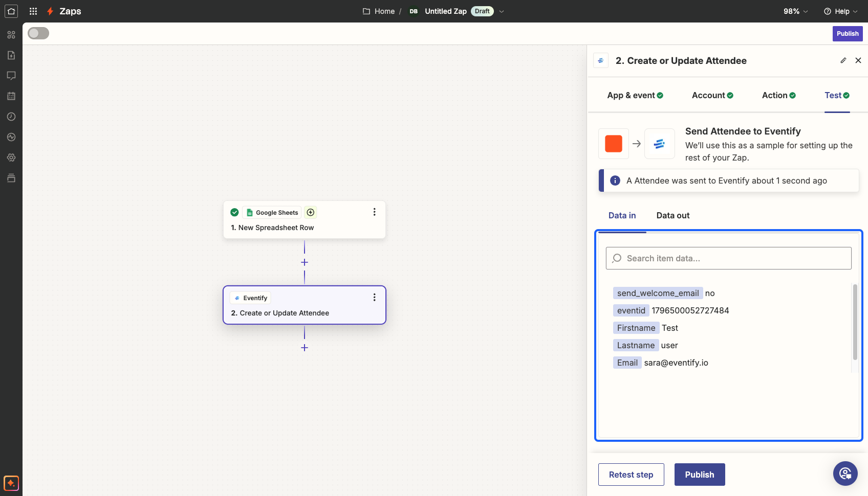Select the Create or Update Attendee step
The width and height of the screenshot is (868, 496).
(305, 305)
